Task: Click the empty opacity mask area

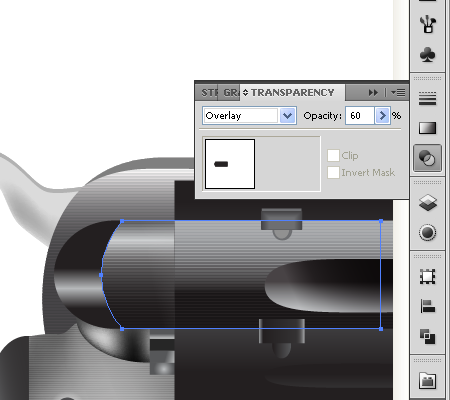Action: click(x=288, y=164)
